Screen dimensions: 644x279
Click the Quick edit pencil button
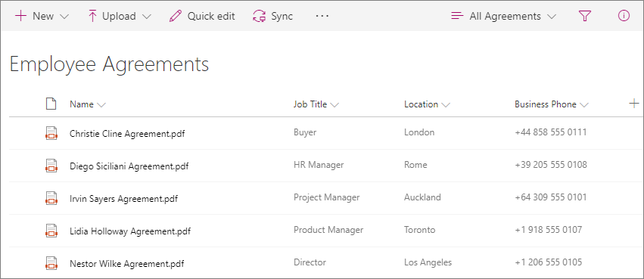pos(202,16)
